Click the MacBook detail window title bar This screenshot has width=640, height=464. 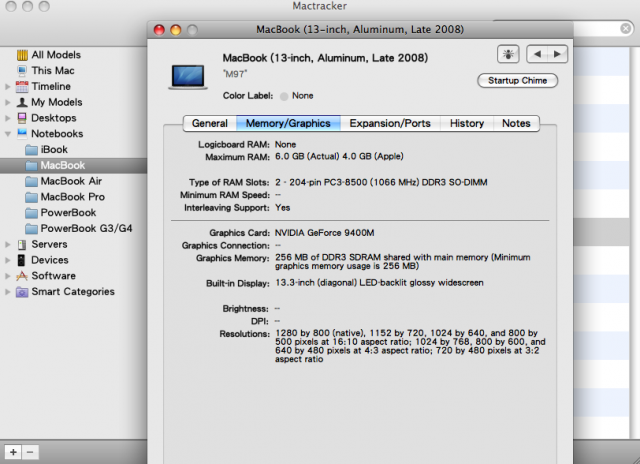coord(360,29)
